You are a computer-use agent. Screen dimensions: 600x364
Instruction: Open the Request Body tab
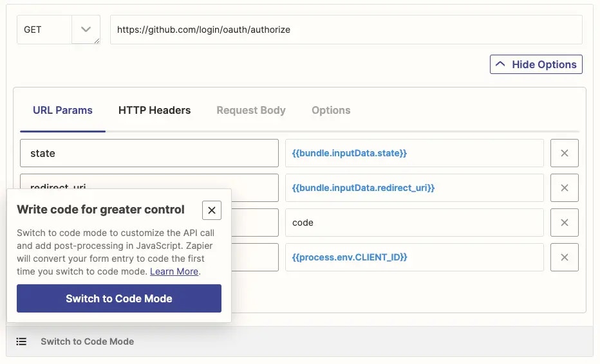pos(251,110)
